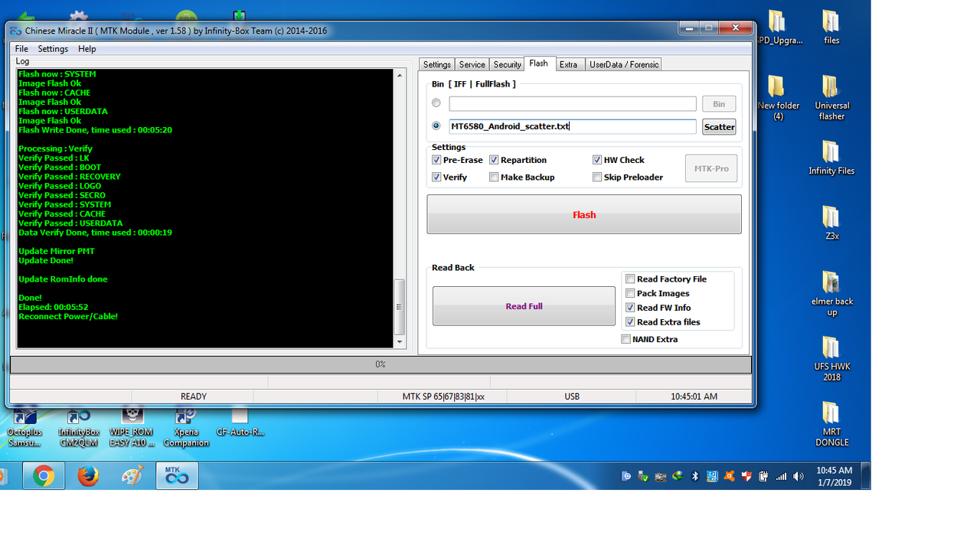Open the Infinity Files folder

point(831,157)
